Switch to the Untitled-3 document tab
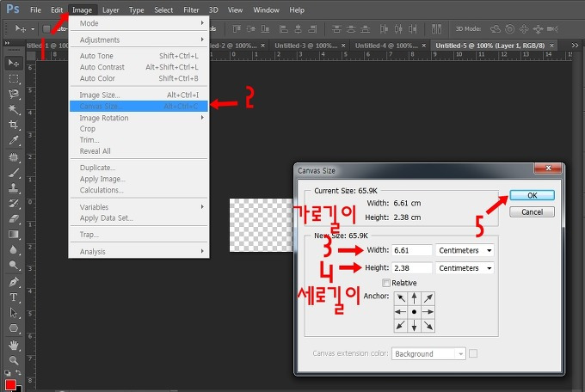585x392 pixels. pyautogui.click(x=305, y=46)
